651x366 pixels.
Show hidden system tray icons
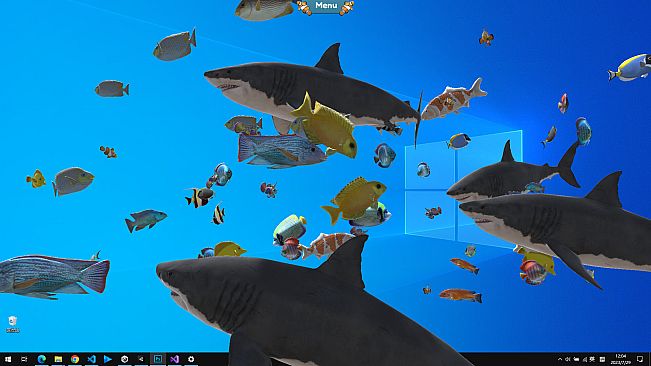(x=560, y=359)
